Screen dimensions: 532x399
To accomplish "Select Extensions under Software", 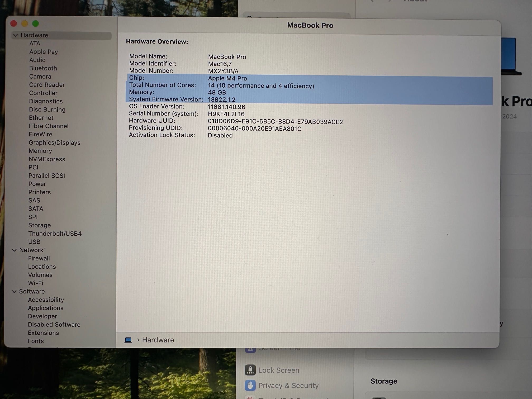I will [x=43, y=333].
